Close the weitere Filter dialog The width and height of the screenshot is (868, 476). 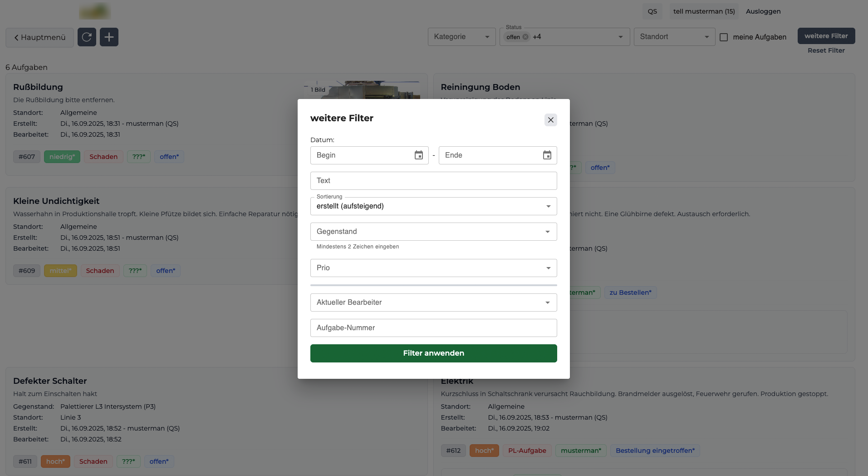[550, 120]
